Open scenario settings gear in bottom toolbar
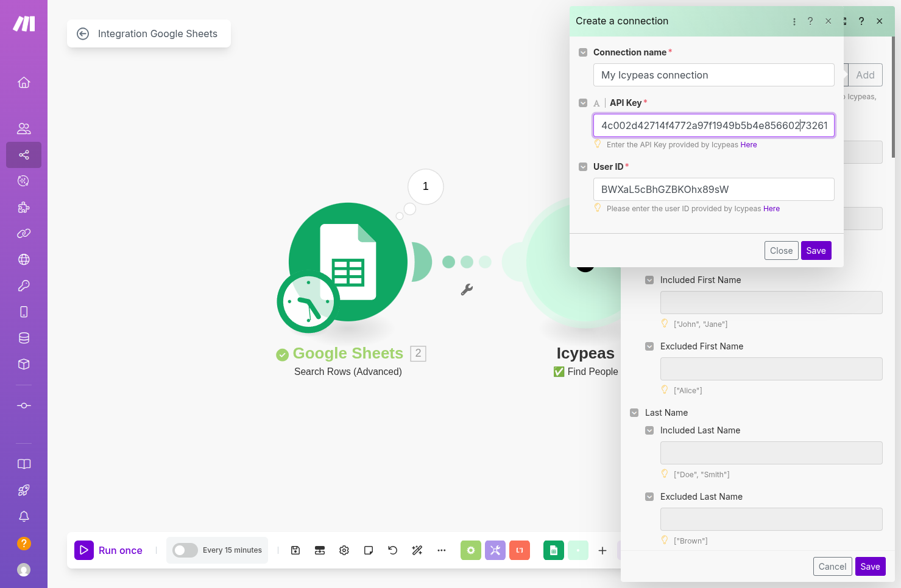Viewport: 901px width, 588px height. (x=344, y=550)
